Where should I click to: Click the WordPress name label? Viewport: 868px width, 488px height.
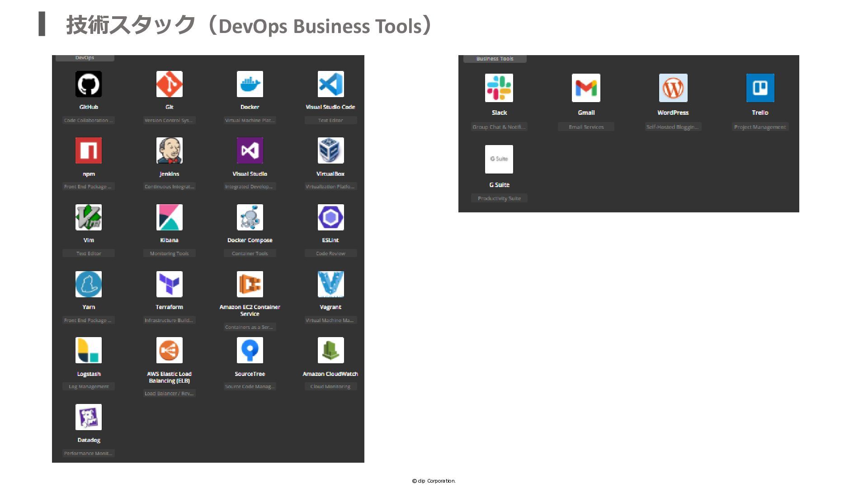(x=673, y=113)
